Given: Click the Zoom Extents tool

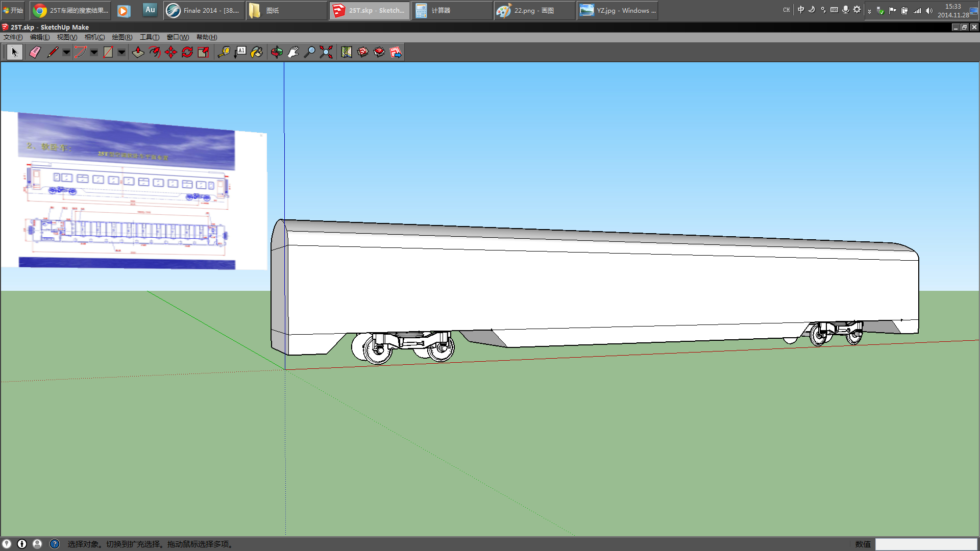Looking at the screenshot, I should pyautogui.click(x=326, y=52).
